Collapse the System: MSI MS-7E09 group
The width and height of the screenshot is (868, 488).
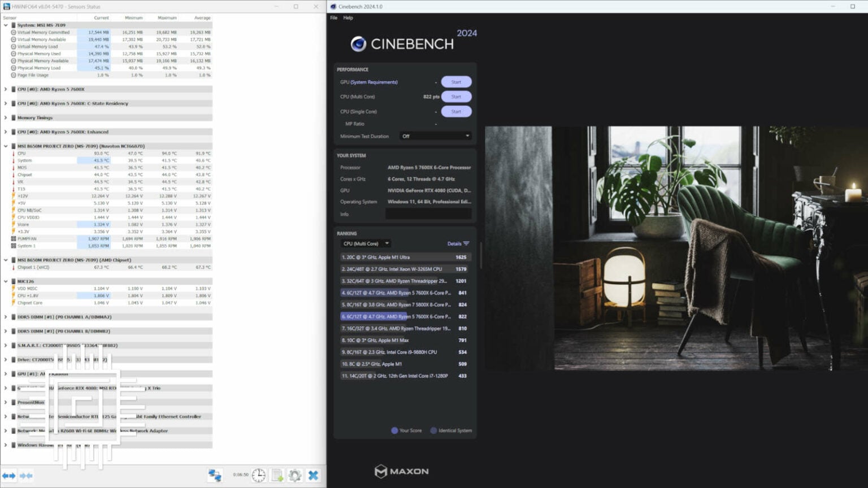tap(6, 25)
